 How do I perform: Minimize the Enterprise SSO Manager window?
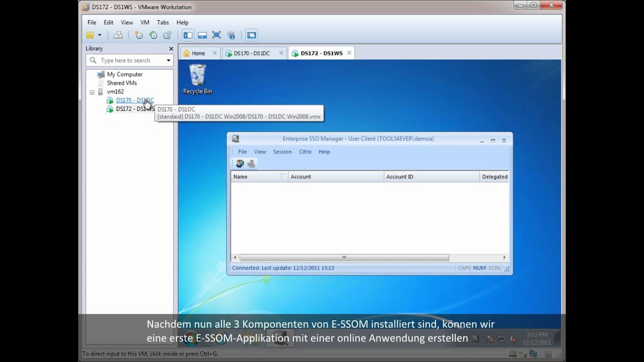(481, 140)
